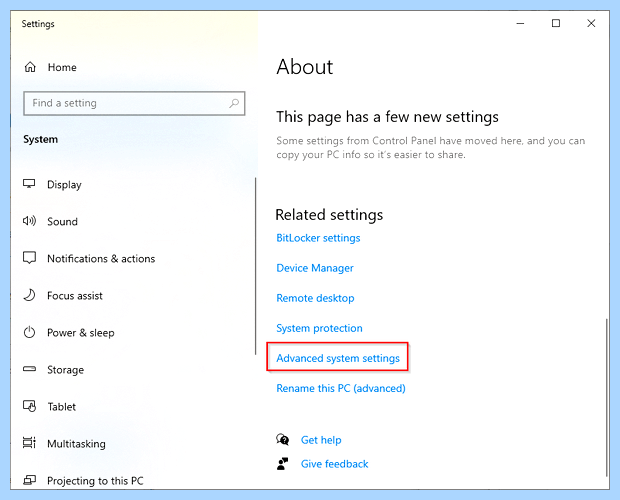The height and width of the screenshot is (500, 620).
Task: Open Multitasking settings
Action: pyautogui.click(x=76, y=444)
